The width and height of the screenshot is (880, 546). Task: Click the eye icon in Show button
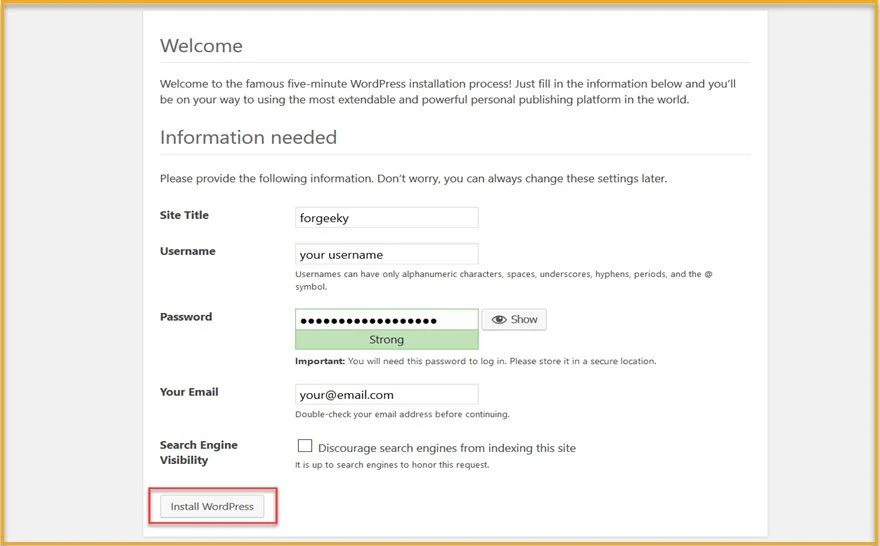[499, 319]
